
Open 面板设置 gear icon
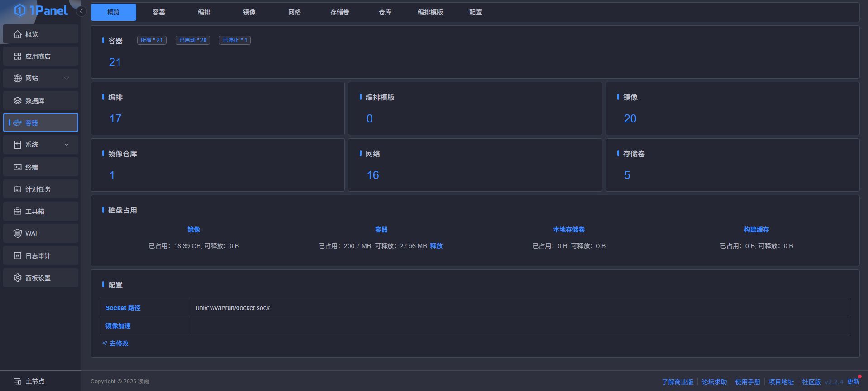click(x=18, y=278)
